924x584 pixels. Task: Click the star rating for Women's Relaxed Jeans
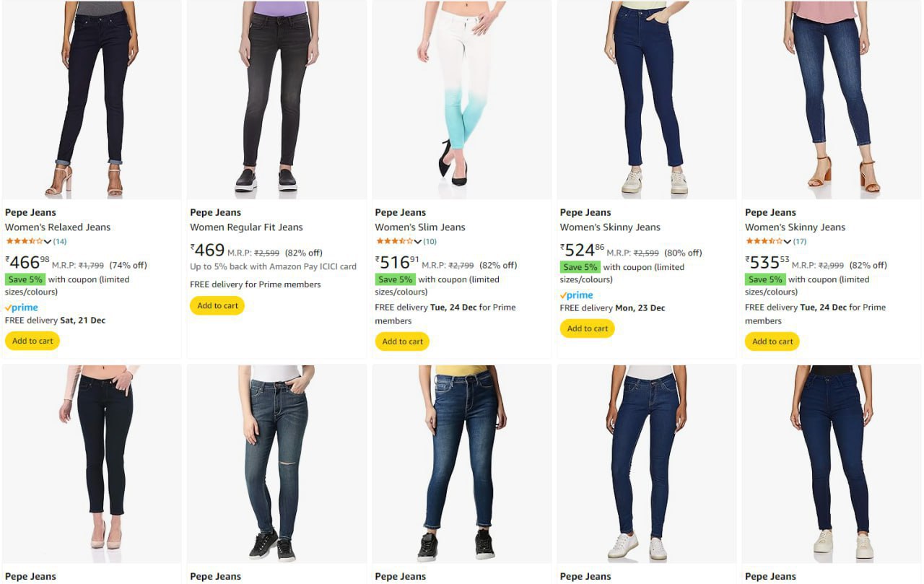tap(25, 241)
